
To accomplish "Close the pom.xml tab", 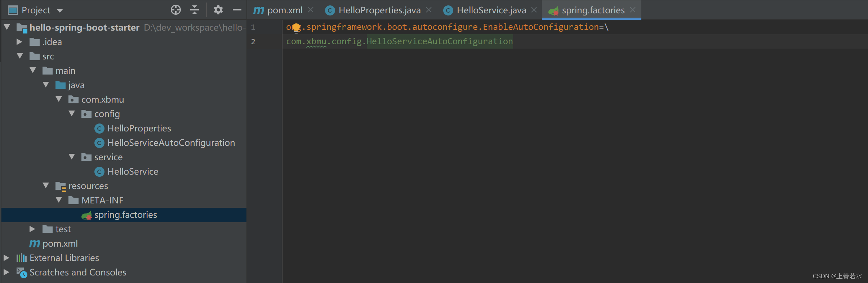I will [x=311, y=10].
